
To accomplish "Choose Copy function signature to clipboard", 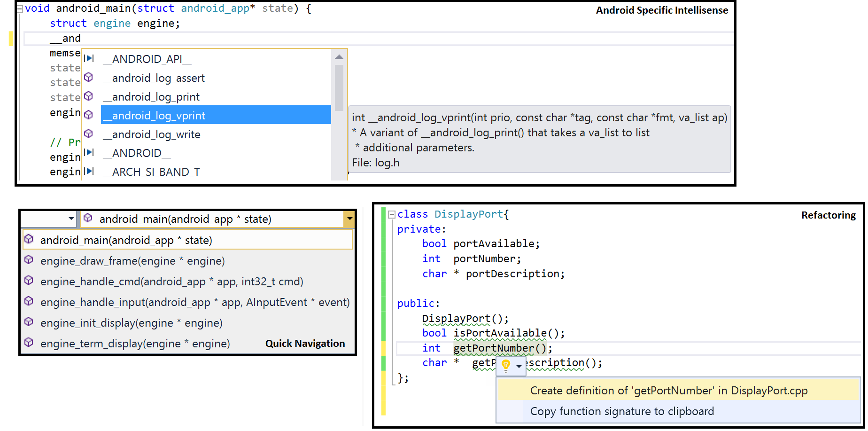I will click(621, 411).
